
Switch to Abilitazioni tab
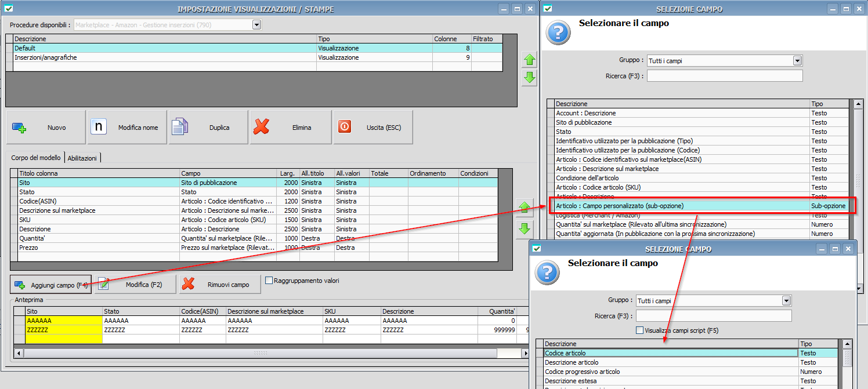pyautogui.click(x=82, y=158)
